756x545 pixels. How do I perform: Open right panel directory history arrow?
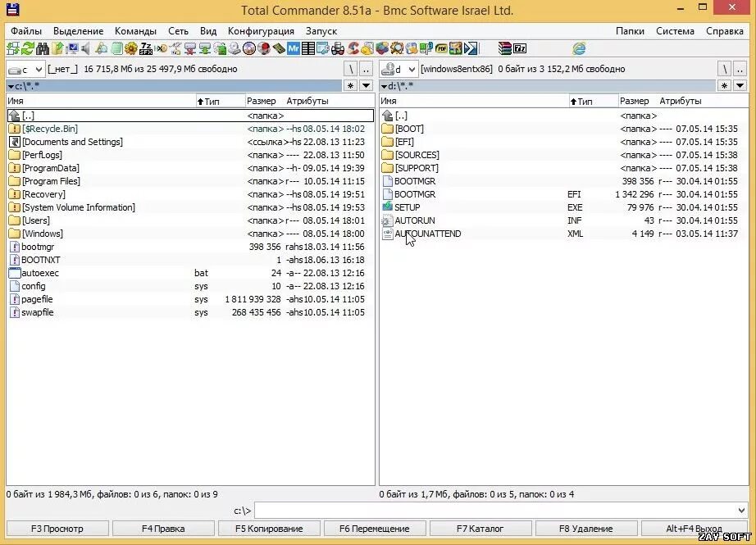(x=740, y=86)
